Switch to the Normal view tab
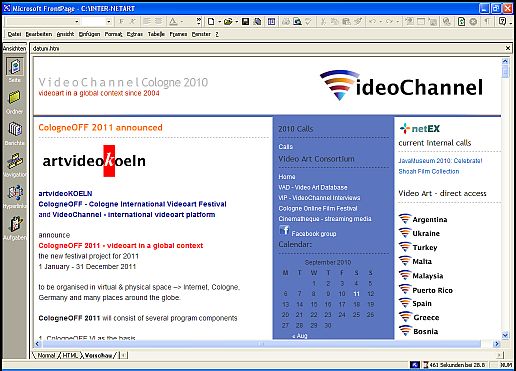Viewport: 516px width, 371px height. (x=46, y=355)
